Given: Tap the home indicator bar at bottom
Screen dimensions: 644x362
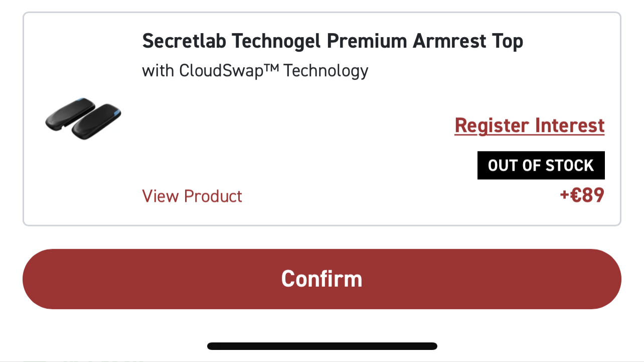Looking at the screenshot, I should click(x=321, y=346).
